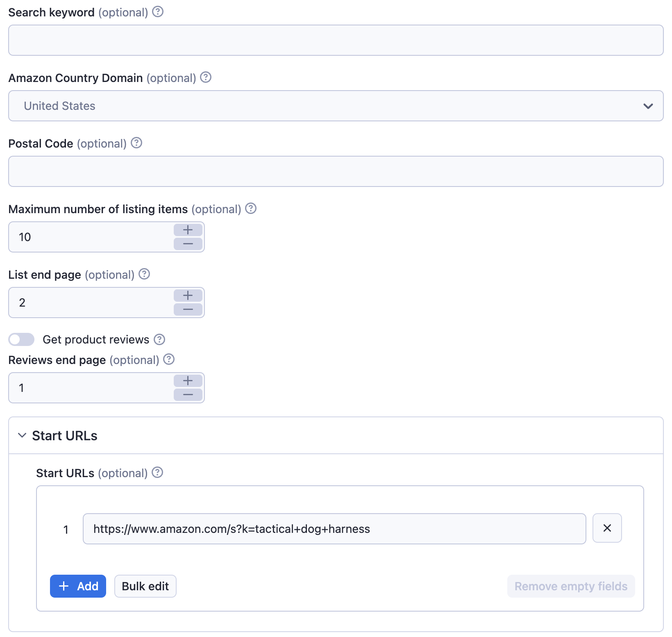Click help icon beside Start URLs label
The width and height of the screenshot is (672, 637).
[157, 473]
